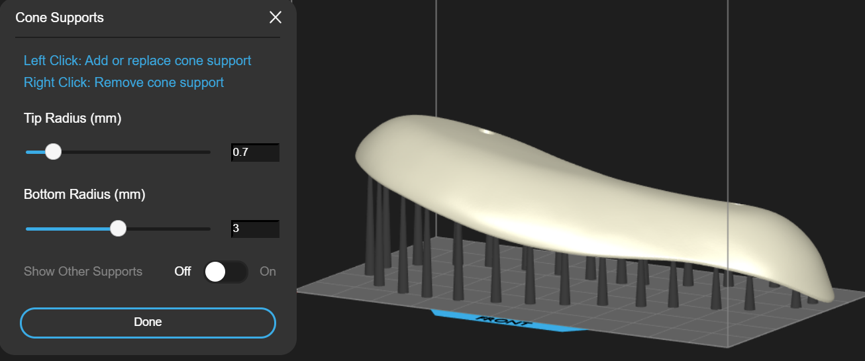Click the Tip Radius value field
Image resolution: width=865 pixels, height=361 pixels.
(255, 152)
